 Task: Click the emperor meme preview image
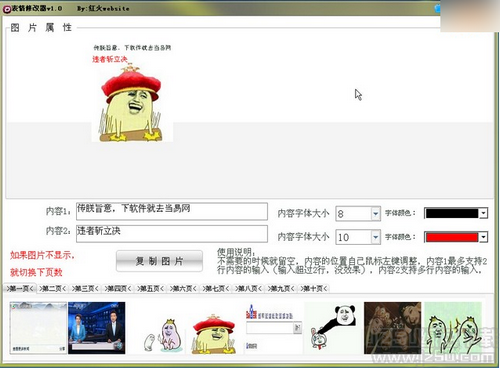pos(132,103)
